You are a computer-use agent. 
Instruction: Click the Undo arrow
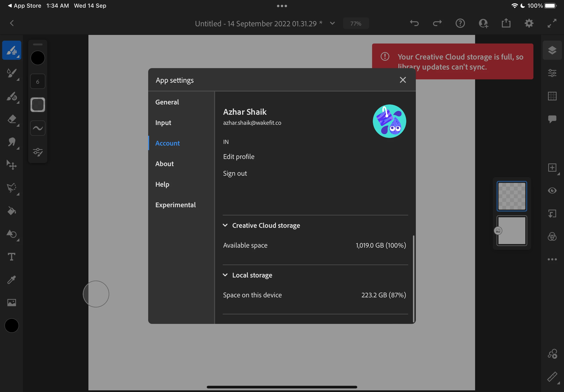point(414,23)
